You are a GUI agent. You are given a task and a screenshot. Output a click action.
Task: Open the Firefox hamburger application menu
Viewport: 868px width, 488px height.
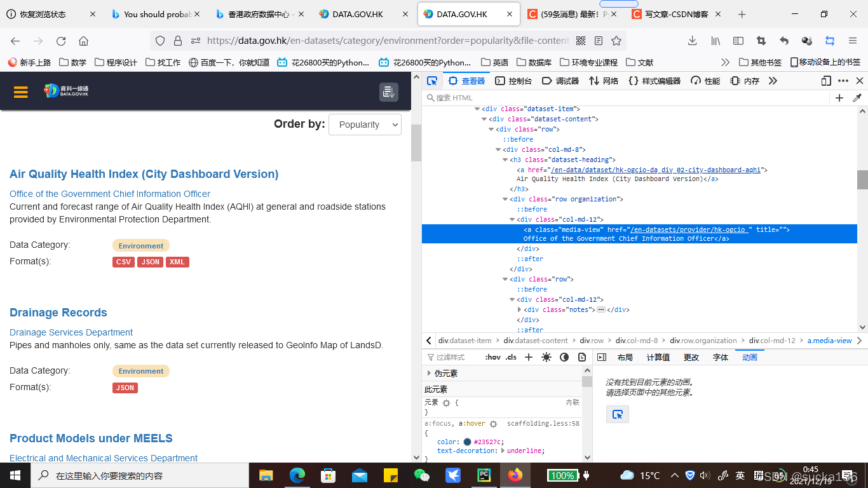point(853,41)
